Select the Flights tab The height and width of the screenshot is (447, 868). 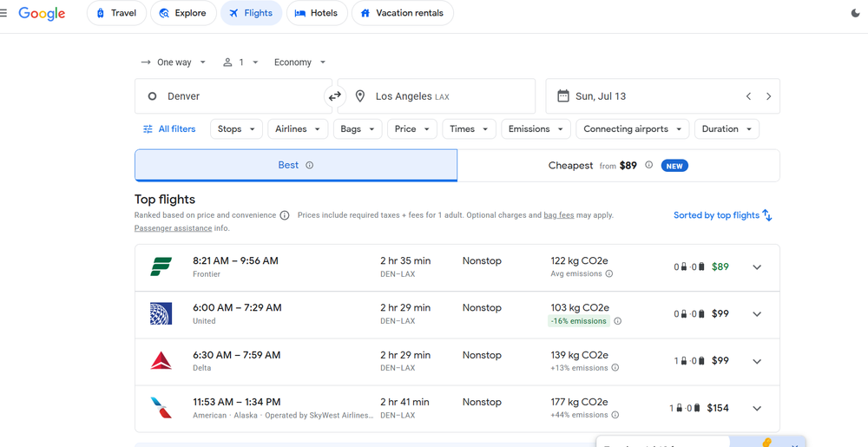coord(252,13)
